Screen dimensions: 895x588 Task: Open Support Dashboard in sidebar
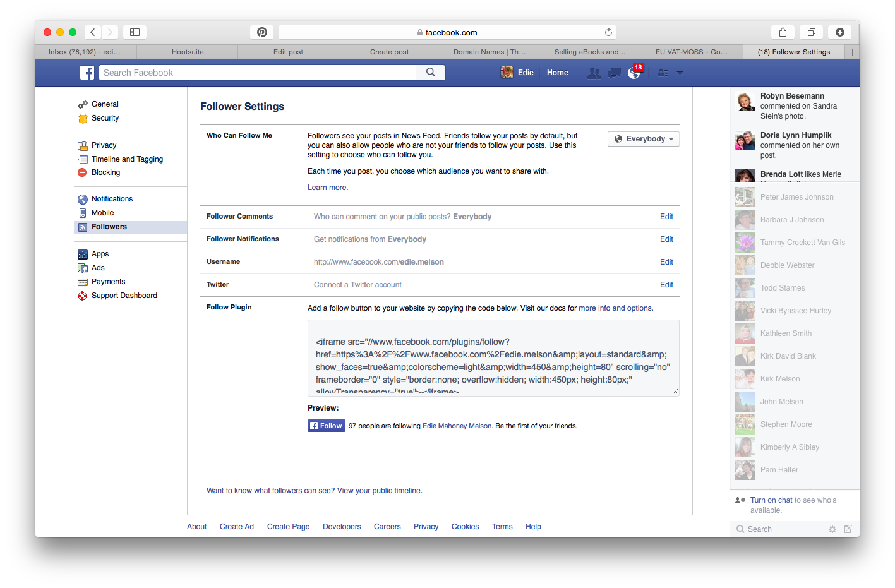[124, 296]
